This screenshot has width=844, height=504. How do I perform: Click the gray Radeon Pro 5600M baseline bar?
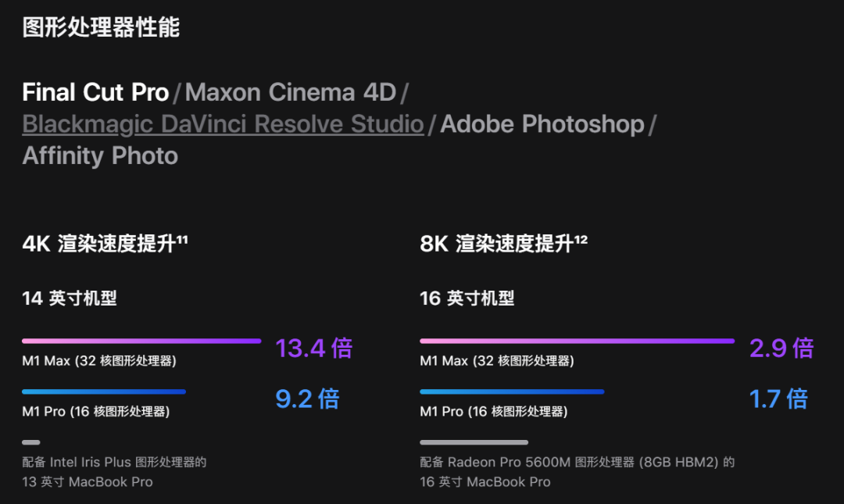[474, 442]
